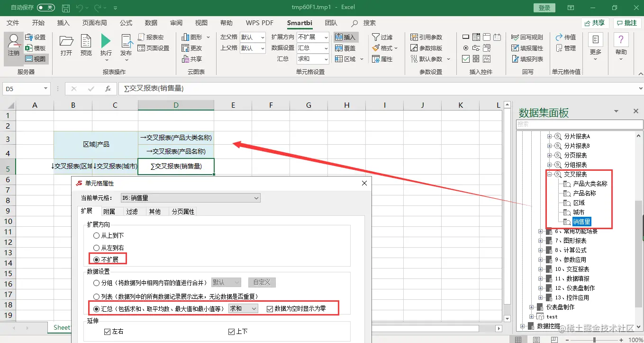Viewport: 644px width, 343px height.
Task: Click the 过滤 filter icon
Action: pos(382,37)
